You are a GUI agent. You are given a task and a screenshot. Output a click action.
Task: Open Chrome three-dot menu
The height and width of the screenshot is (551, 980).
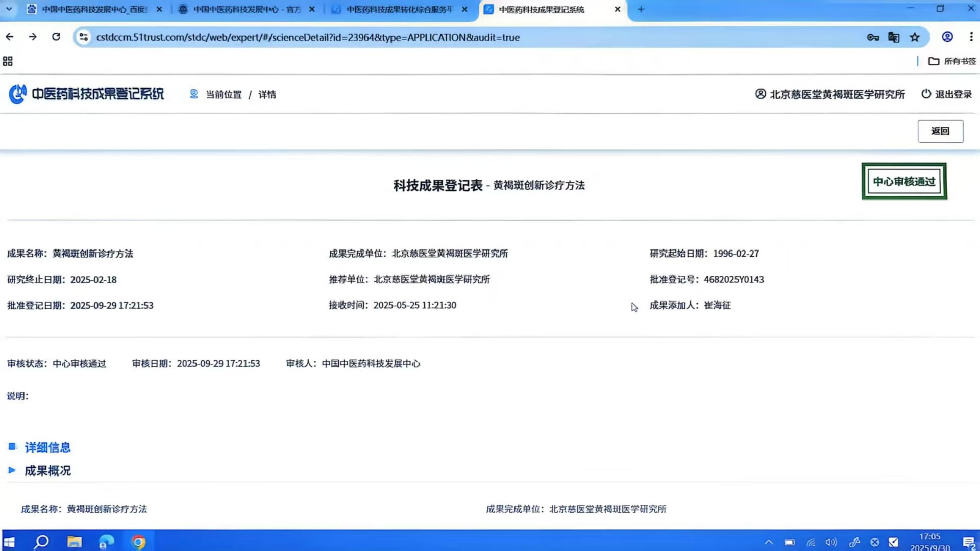971,37
